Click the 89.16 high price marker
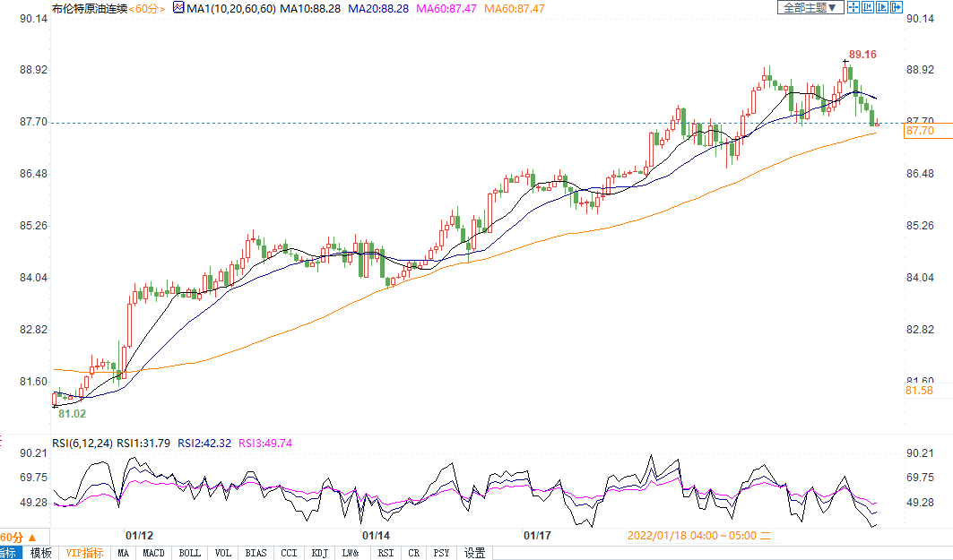This screenshot has height=560, width=953. tap(862, 55)
